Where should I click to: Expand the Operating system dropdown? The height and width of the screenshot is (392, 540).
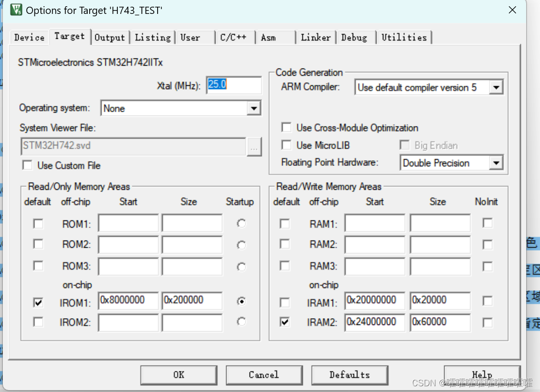tap(253, 108)
